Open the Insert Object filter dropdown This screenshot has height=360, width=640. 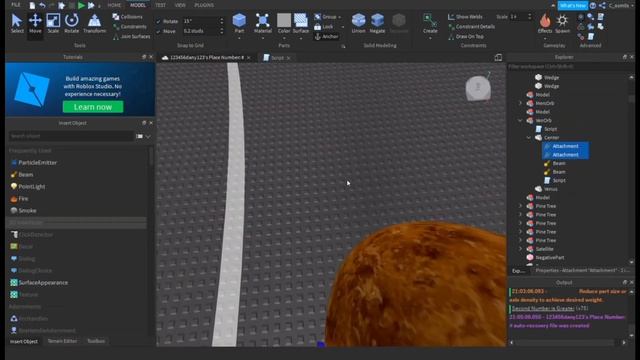pos(148,136)
